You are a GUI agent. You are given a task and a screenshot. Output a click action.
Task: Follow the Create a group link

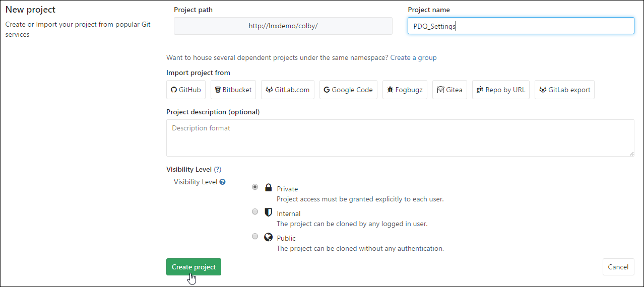point(413,57)
